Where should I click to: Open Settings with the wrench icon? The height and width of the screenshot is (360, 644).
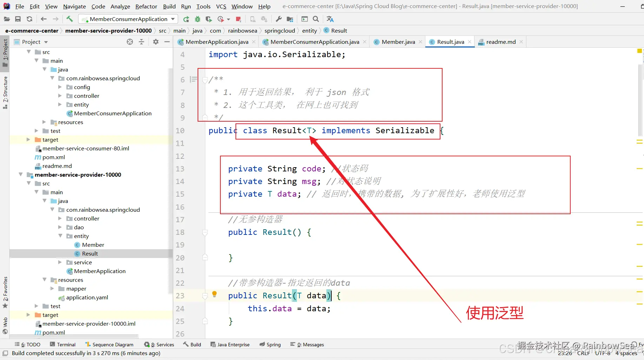pos(279,19)
